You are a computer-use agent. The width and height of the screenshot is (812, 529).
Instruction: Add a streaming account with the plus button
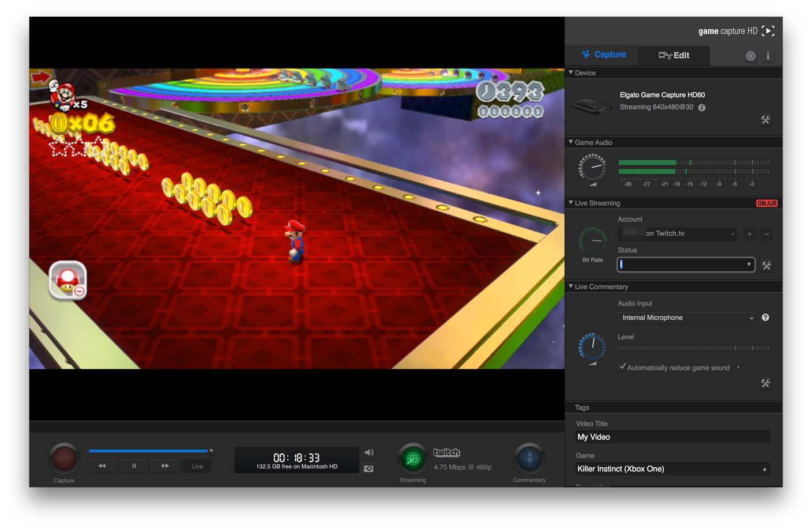coord(749,234)
